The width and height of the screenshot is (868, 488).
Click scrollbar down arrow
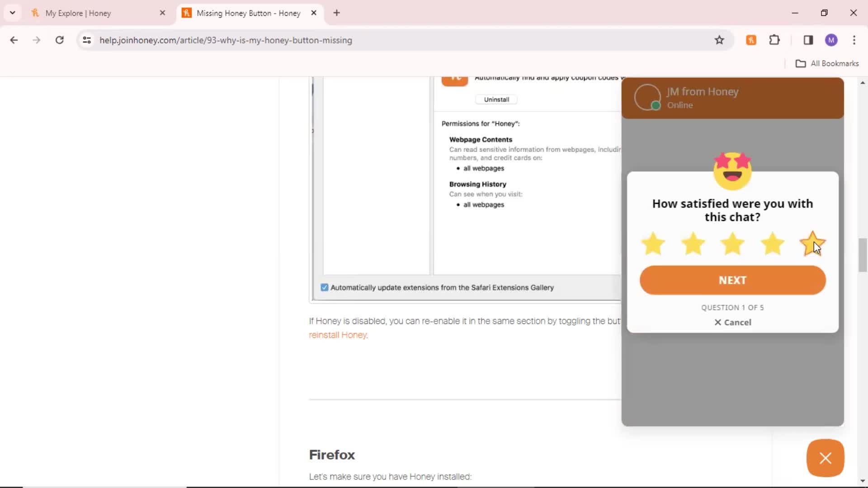[x=863, y=481]
